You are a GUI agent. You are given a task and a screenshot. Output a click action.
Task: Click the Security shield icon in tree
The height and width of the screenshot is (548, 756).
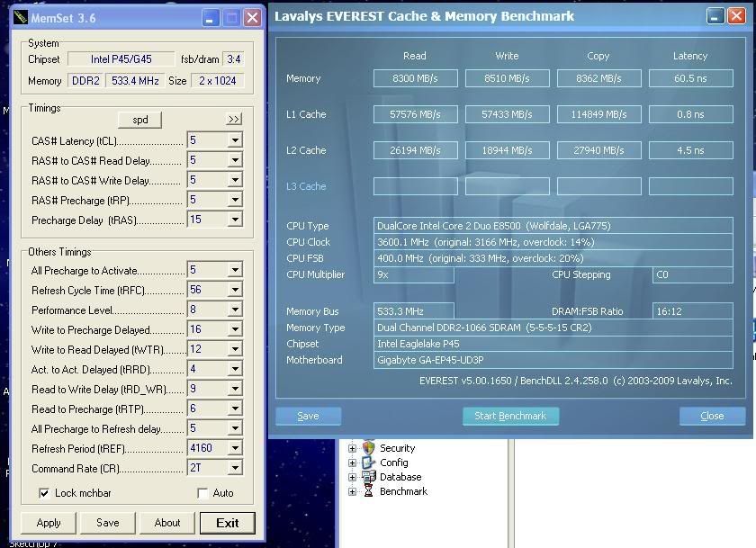click(368, 448)
